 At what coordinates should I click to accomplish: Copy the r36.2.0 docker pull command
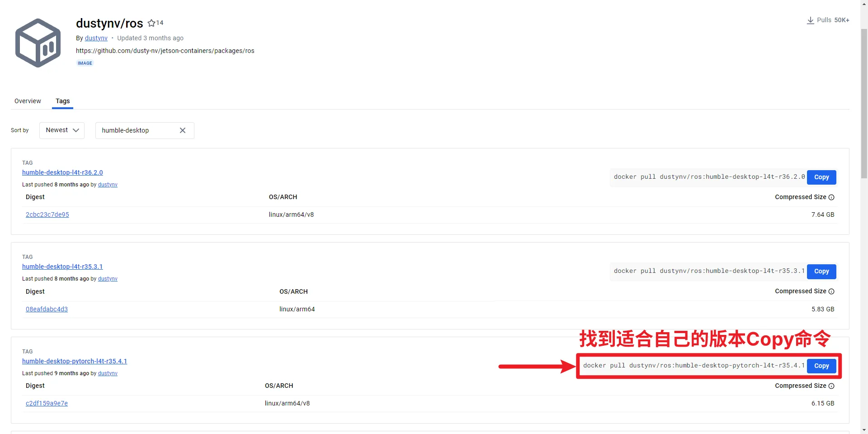(x=821, y=177)
